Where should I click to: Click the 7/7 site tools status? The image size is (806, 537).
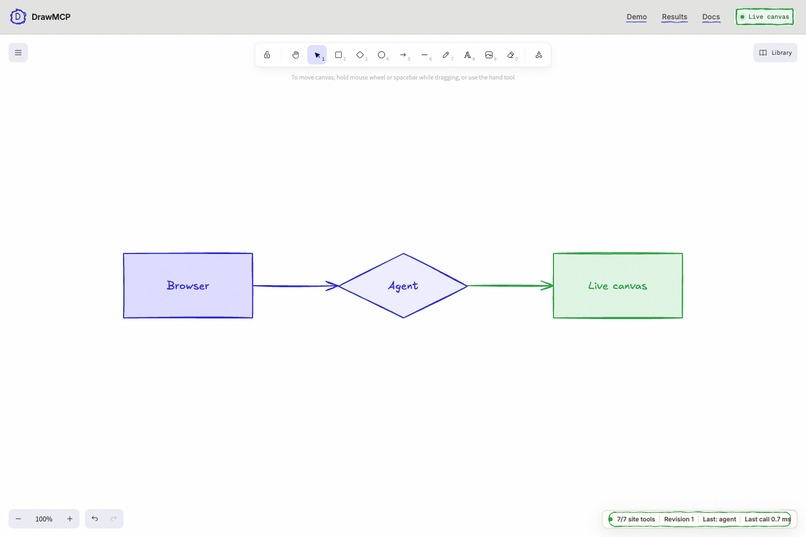(636, 519)
